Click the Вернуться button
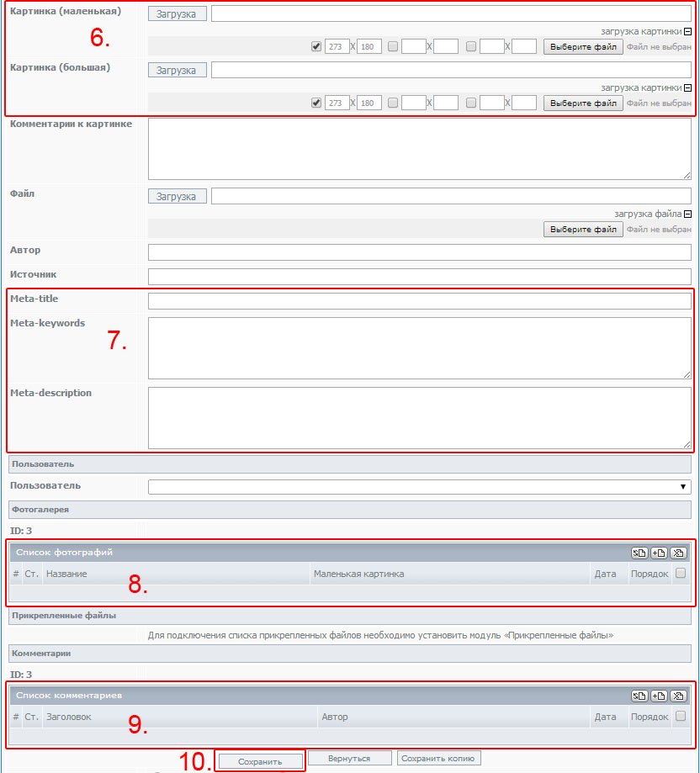 coord(350,758)
